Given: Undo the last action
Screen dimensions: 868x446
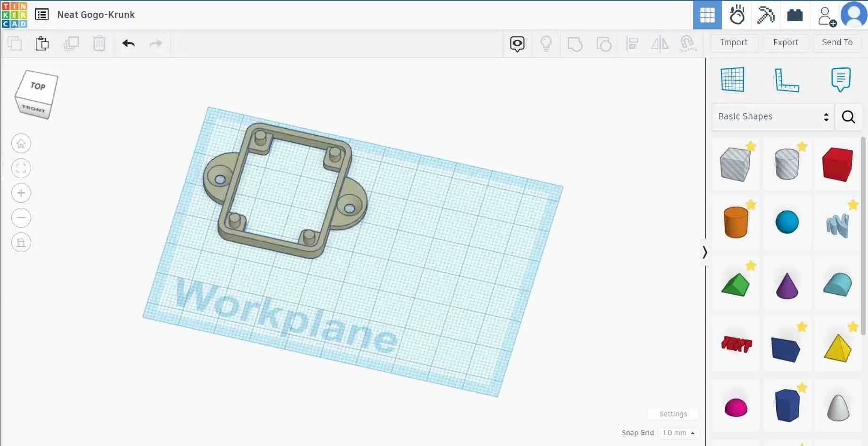Looking at the screenshot, I should pos(128,43).
